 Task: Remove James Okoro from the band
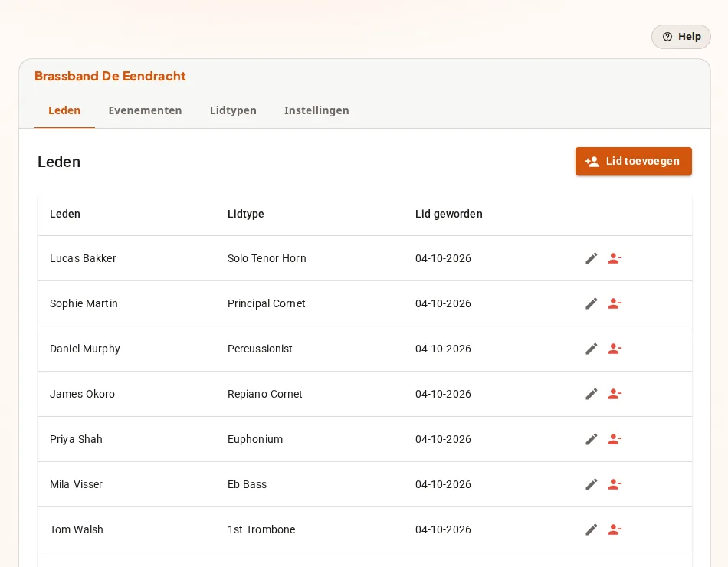[x=615, y=394]
